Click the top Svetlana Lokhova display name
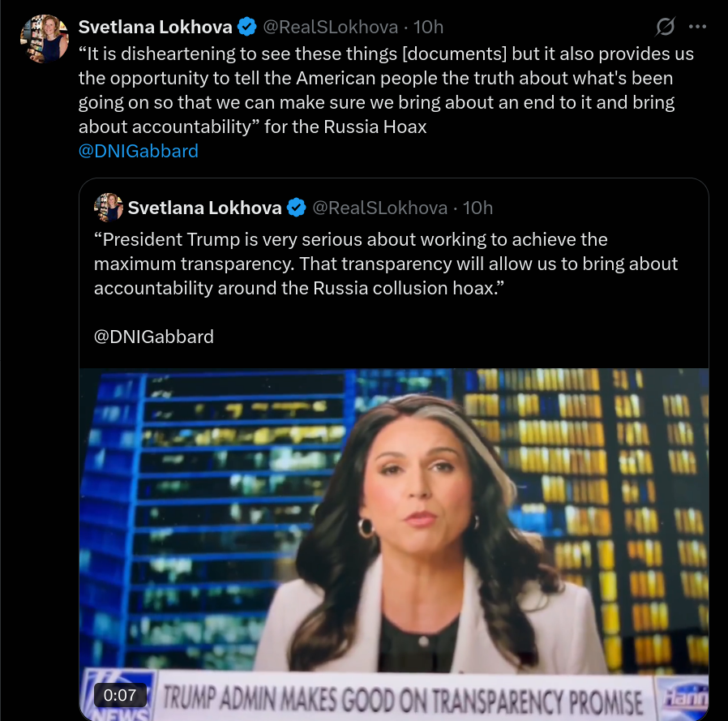The image size is (728, 721). click(155, 27)
